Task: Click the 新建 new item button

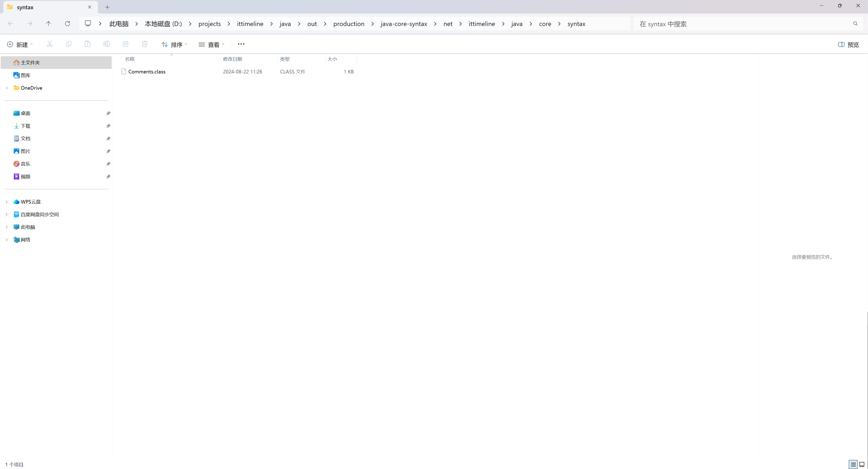Action: (x=20, y=45)
